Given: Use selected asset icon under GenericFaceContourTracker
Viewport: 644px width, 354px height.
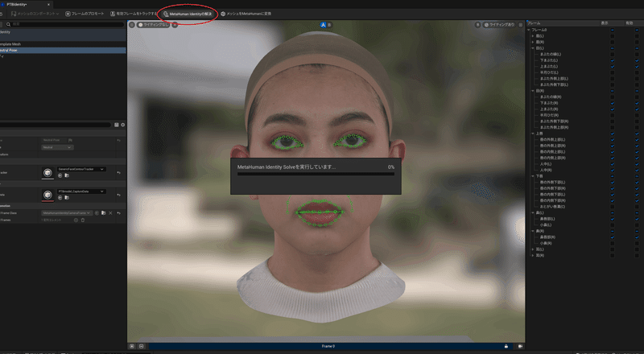Looking at the screenshot, I should tap(60, 175).
